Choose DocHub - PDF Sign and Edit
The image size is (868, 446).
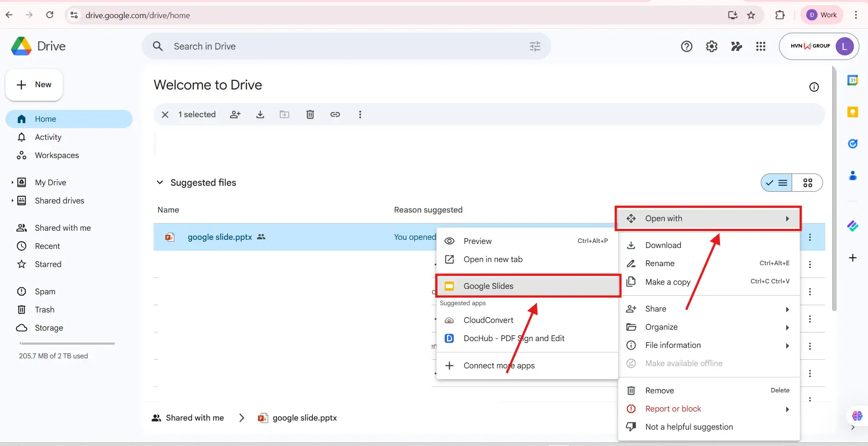[x=527, y=338]
